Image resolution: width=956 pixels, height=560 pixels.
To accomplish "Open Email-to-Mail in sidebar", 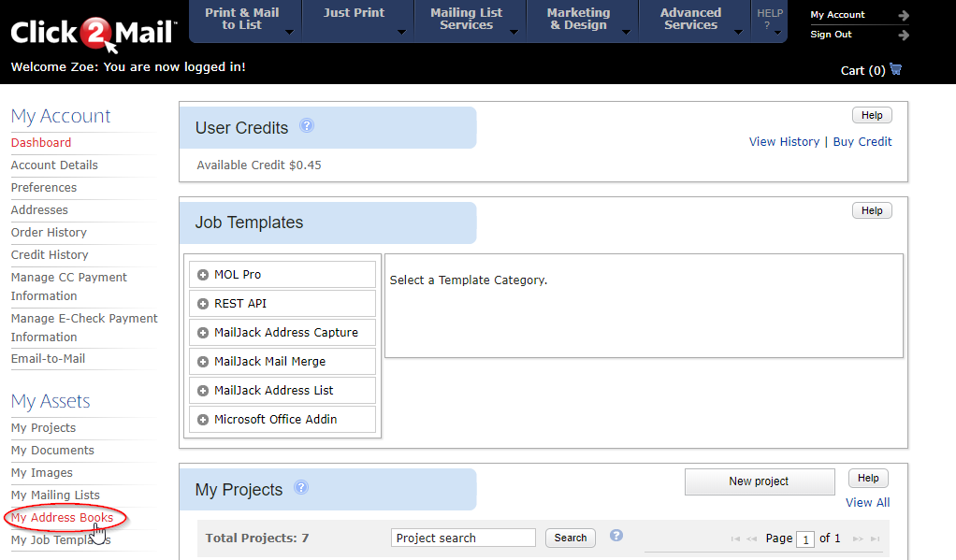I will coord(48,359).
